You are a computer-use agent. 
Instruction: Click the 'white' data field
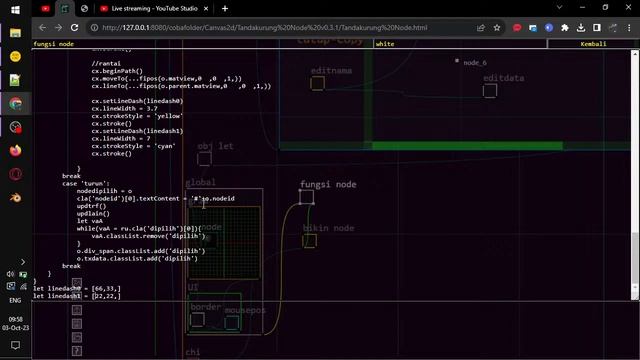(x=460, y=44)
